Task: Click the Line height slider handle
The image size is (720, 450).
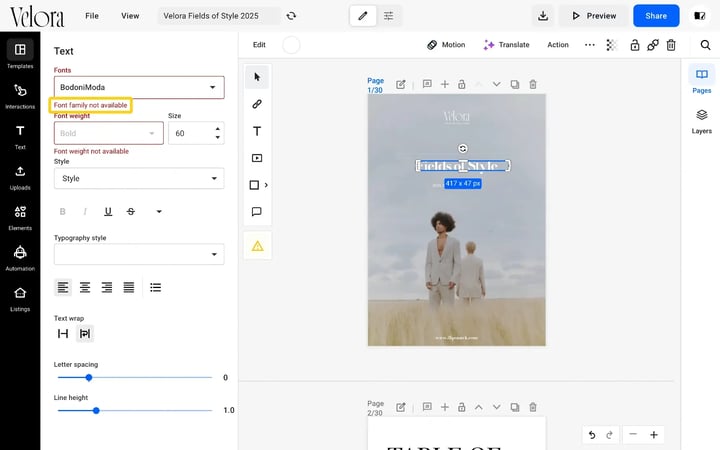Action: point(96,411)
